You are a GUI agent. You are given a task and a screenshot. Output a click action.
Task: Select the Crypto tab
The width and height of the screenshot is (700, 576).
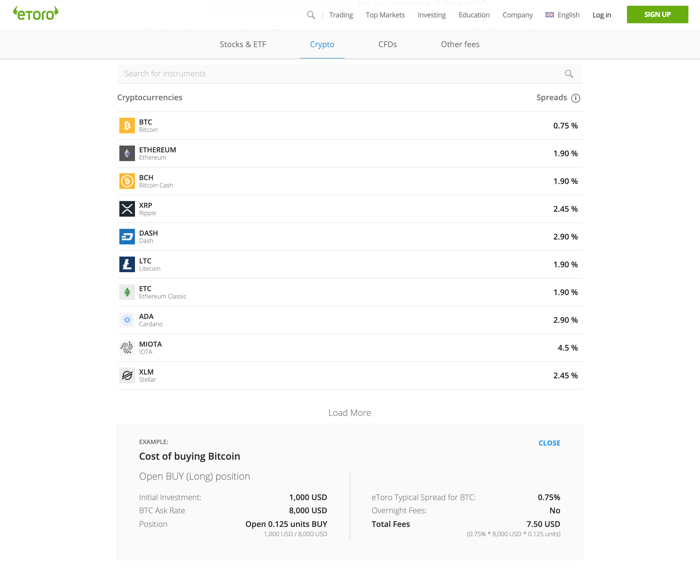[x=322, y=44]
